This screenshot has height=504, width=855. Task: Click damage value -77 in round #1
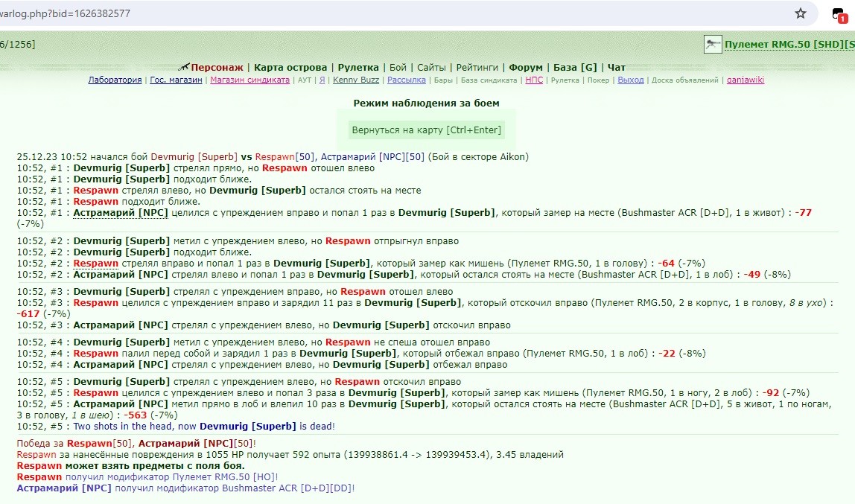tap(803, 213)
